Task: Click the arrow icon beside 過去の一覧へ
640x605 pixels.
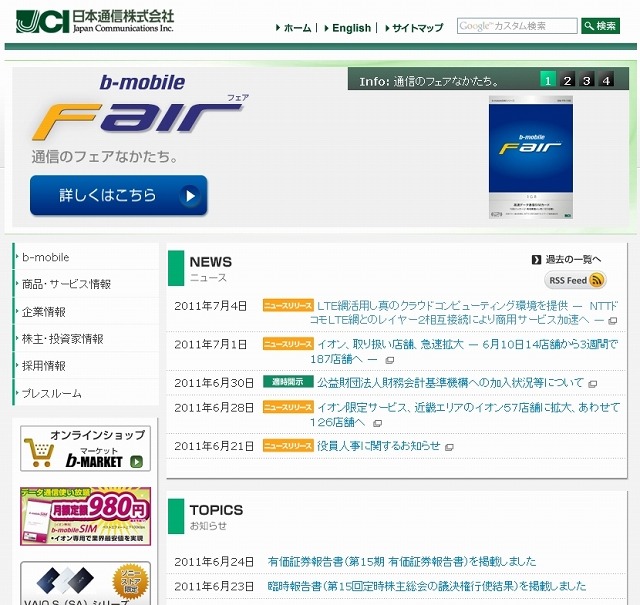Action: [536, 259]
